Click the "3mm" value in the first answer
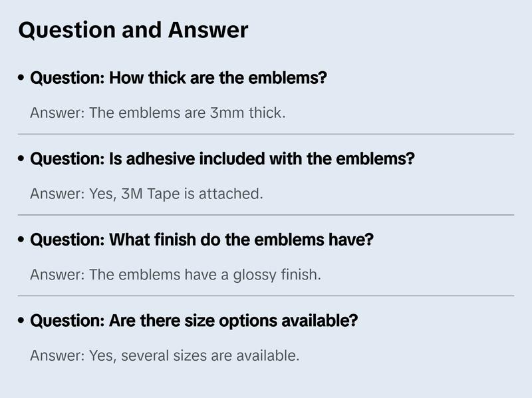 (227, 113)
